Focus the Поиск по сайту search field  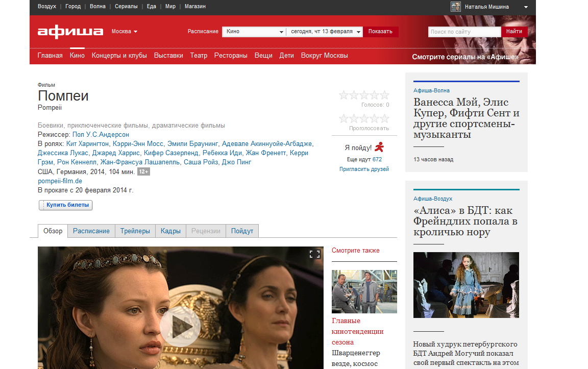(464, 32)
